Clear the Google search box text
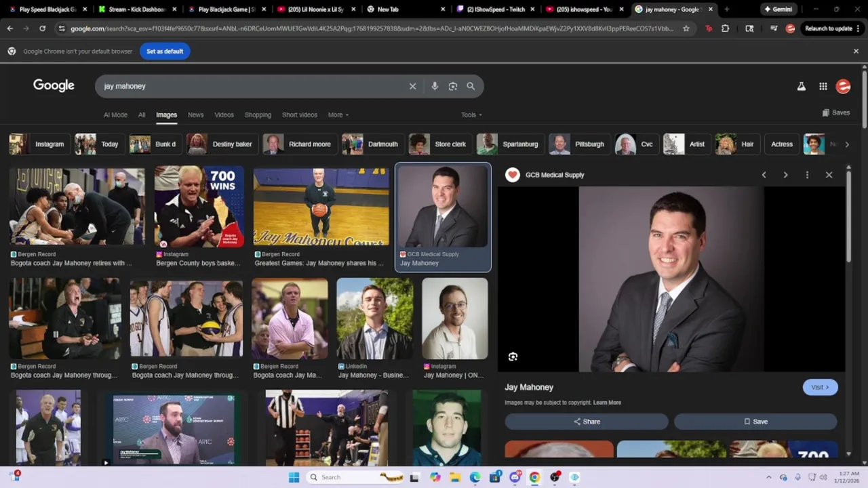This screenshot has width=868, height=488. 412,86
